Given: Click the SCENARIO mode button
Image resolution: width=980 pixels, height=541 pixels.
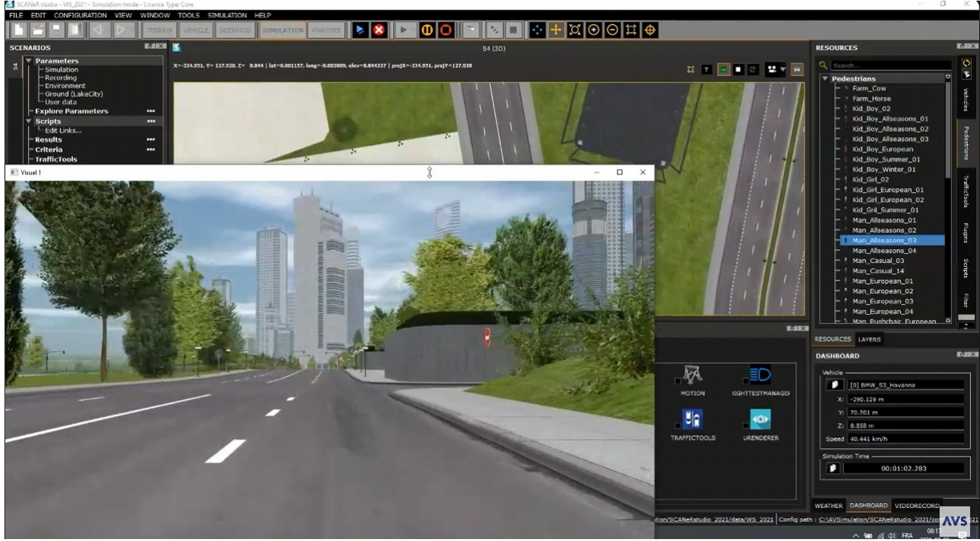Looking at the screenshot, I should (x=234, y=30).
